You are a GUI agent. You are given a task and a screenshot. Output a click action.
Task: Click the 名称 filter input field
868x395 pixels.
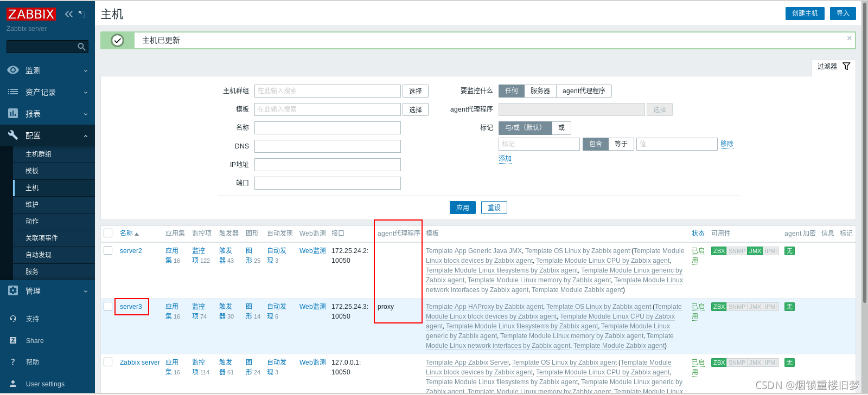pos(328,128)
